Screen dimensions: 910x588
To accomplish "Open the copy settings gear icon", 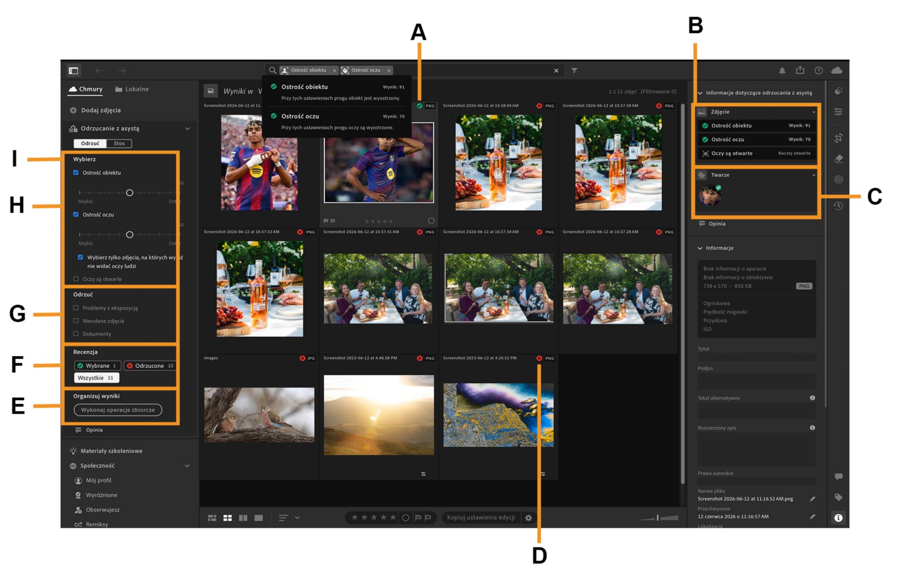I will tap(528, 518).
